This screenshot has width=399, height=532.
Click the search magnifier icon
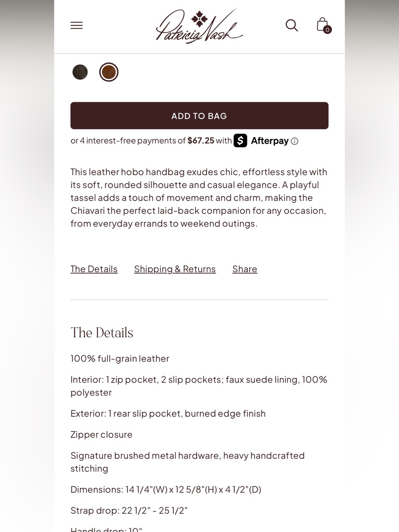pyautogui.click(x=292, y=26)
